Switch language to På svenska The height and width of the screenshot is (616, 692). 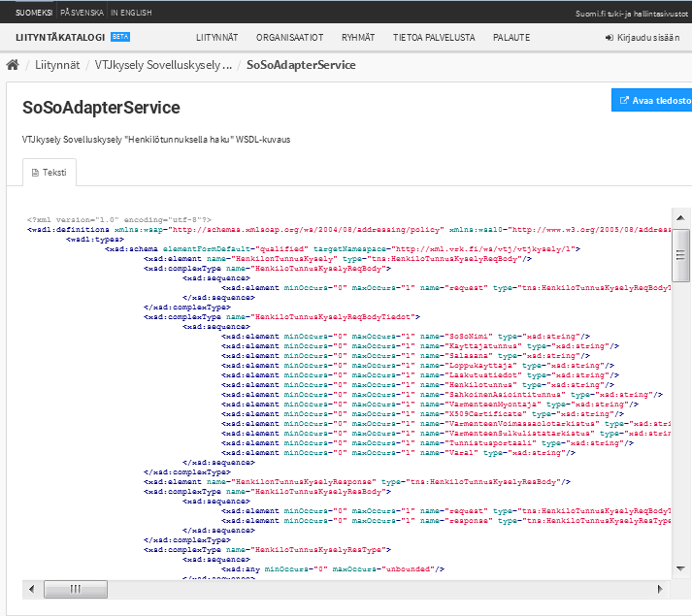[82, 13]
